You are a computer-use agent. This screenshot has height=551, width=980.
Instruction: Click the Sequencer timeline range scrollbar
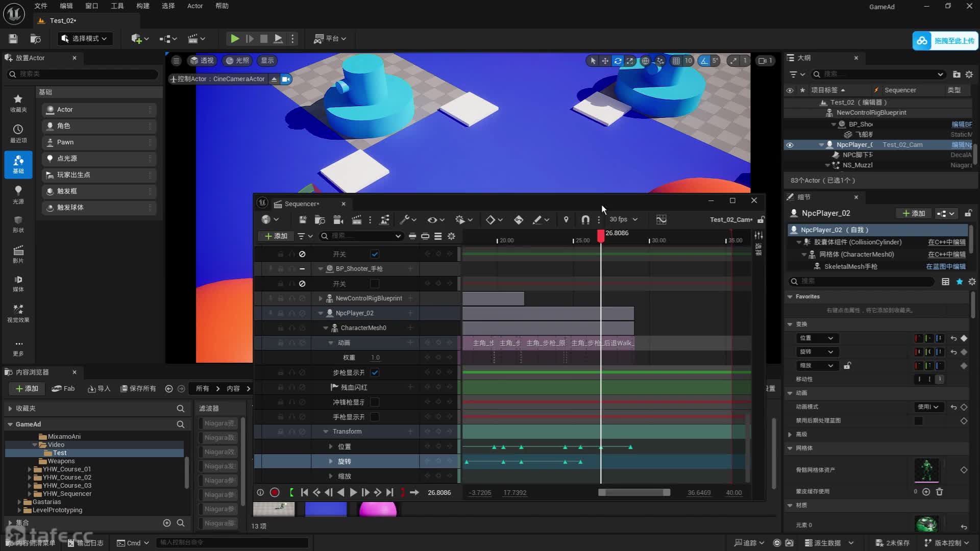634,492
